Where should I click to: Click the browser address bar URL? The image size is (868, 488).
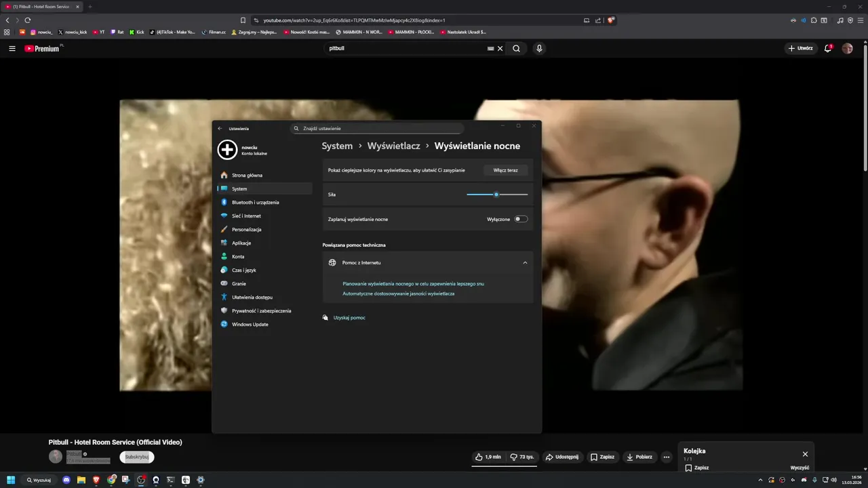[x=354, y=20]
